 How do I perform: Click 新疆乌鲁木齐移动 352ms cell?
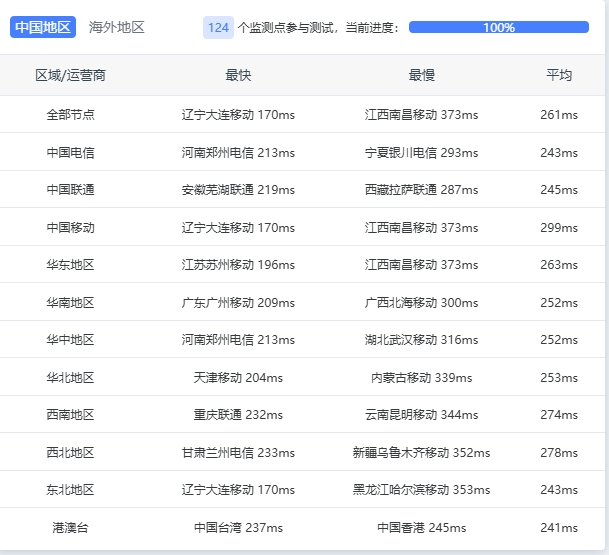point(421,452)
